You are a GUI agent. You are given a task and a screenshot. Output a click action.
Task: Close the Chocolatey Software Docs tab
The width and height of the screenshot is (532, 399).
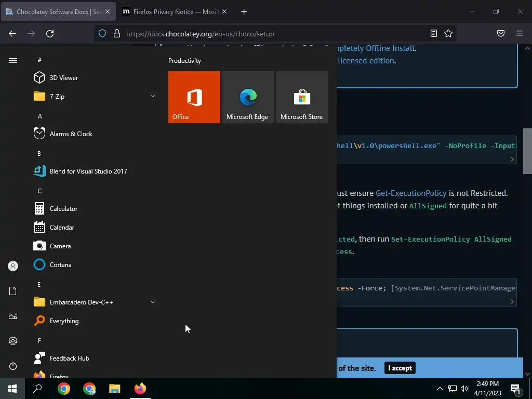[108, 11]
